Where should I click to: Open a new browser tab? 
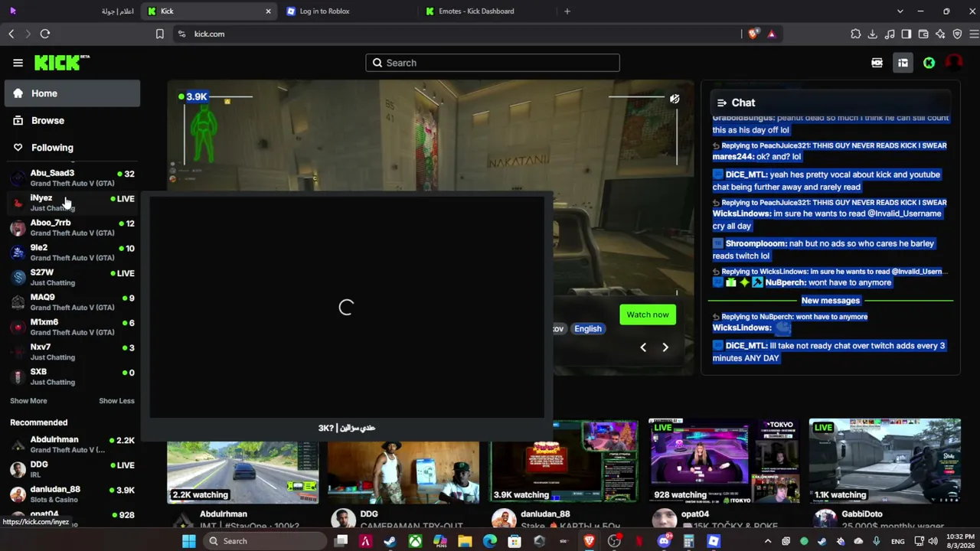coord(567,11)
